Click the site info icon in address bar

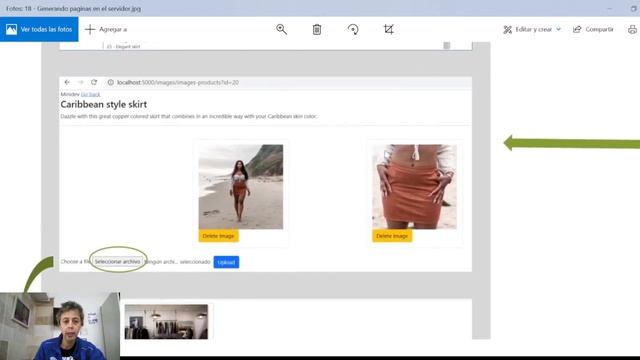point(110,82)
